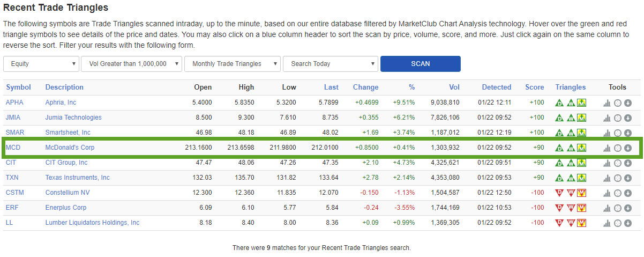Sort by Last column header

coord(331,87)
